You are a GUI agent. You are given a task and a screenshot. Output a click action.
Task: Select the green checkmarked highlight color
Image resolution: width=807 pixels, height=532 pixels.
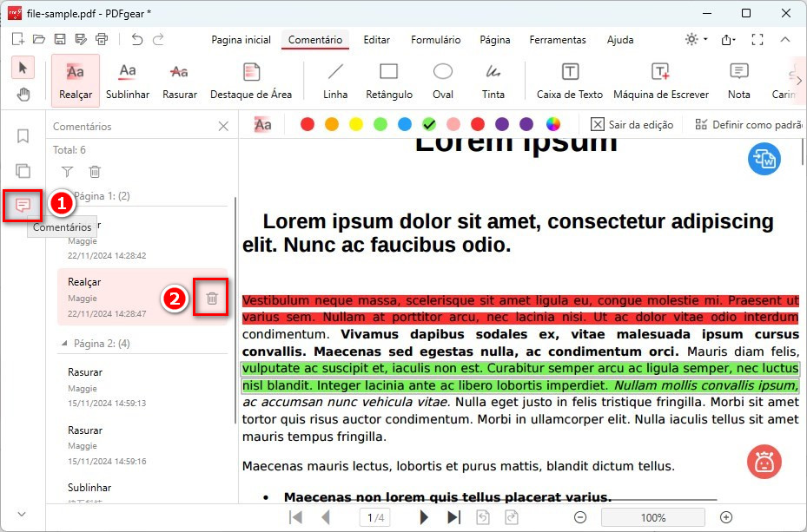point(428,123)
